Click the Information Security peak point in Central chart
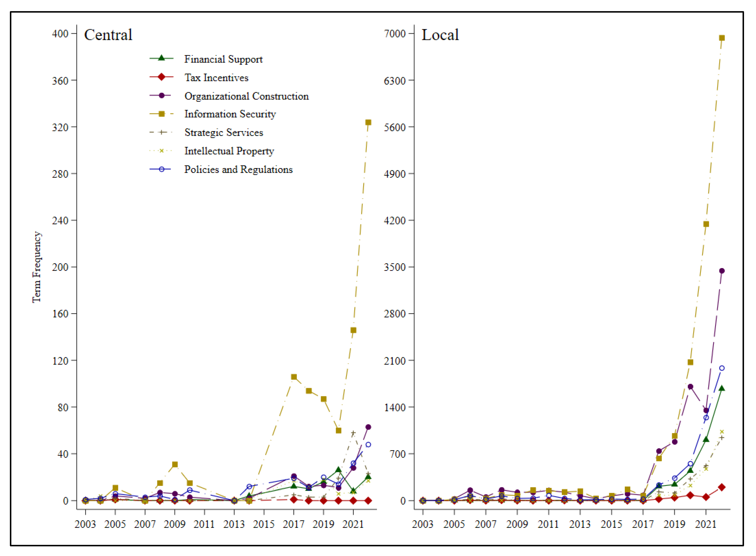The width and height of the screenshot is (756, 556). tap(368, 122)
